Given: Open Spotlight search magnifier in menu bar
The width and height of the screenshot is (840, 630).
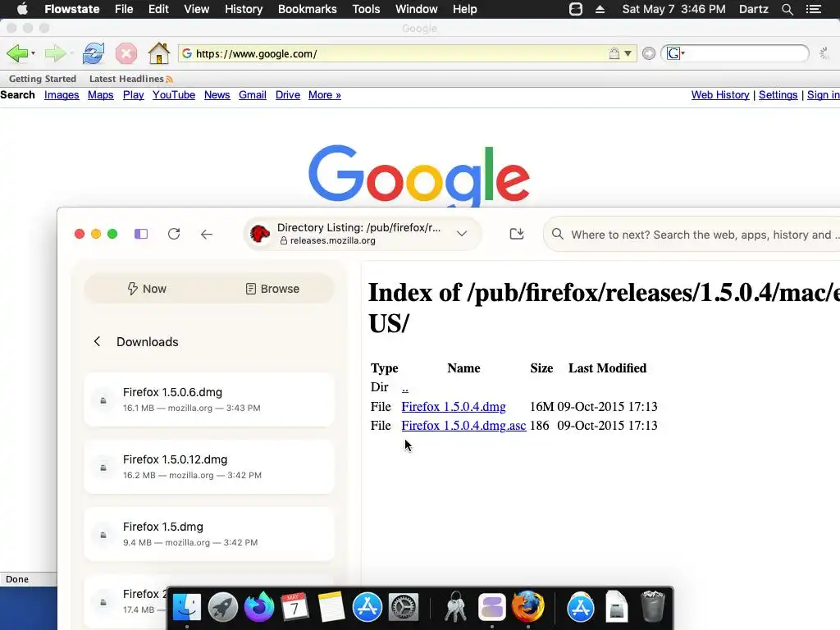Looking at the screenshot, I should 787,9.
